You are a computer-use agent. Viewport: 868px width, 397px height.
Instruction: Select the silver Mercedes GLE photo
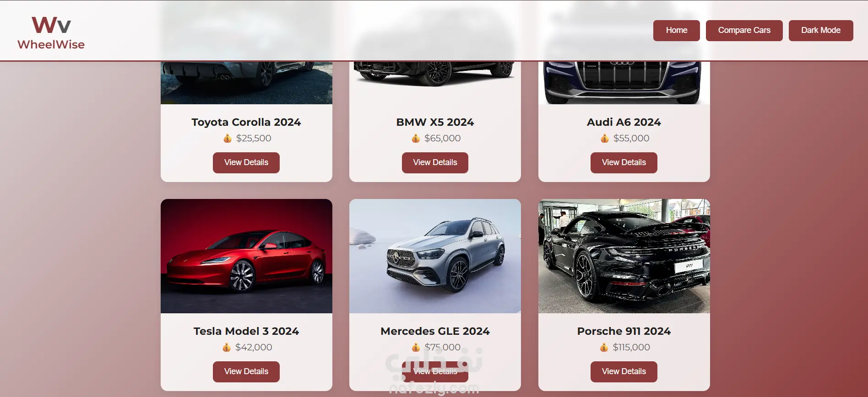coord(435,256)
